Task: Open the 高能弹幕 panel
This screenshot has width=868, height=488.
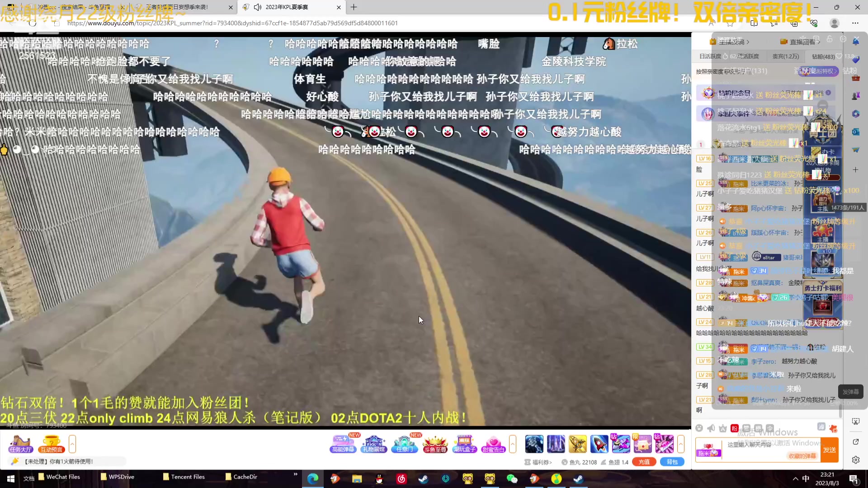Action: point(343,444)
